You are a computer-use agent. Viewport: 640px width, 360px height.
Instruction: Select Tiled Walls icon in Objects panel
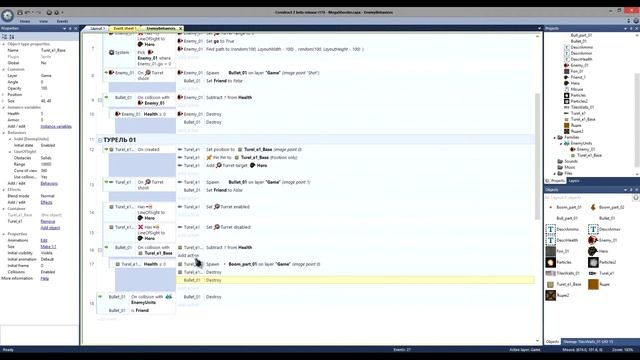[551, 273]
